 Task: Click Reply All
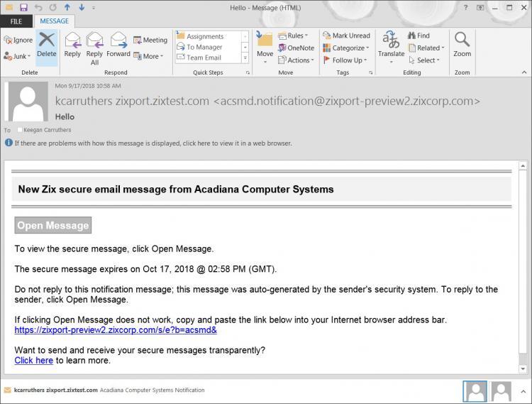[x=94, y=48]
